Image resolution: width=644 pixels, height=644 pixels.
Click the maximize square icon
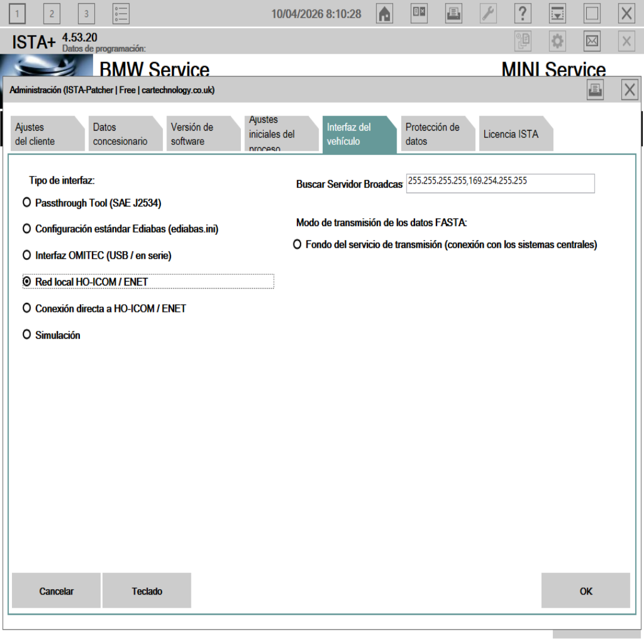point(592,14)
